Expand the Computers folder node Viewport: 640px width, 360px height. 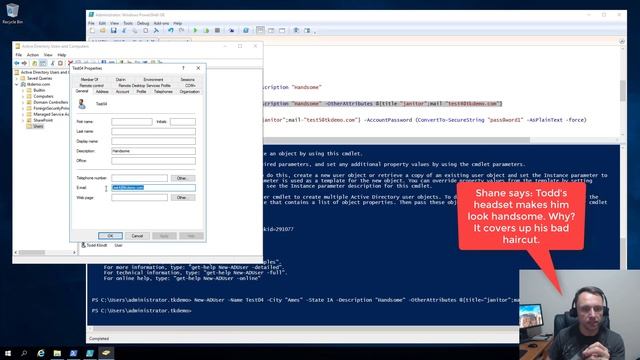[x=23, y=96]
